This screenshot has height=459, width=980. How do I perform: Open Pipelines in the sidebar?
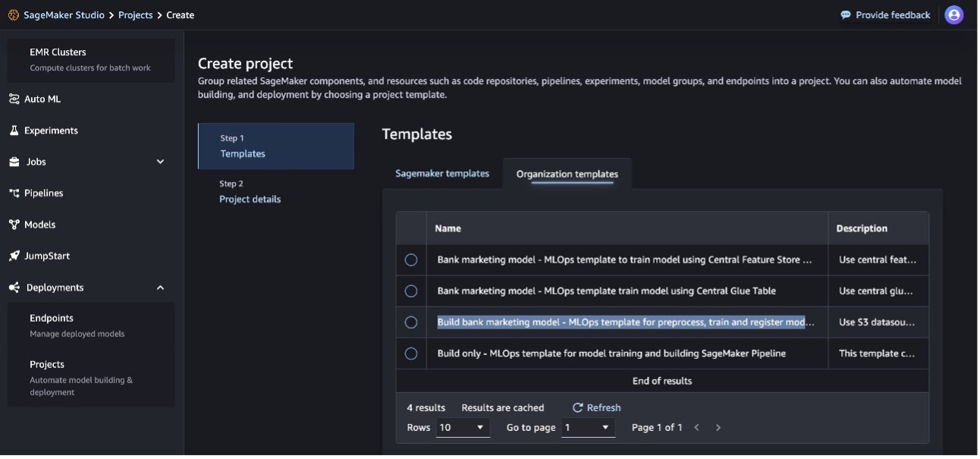point(44,193)
